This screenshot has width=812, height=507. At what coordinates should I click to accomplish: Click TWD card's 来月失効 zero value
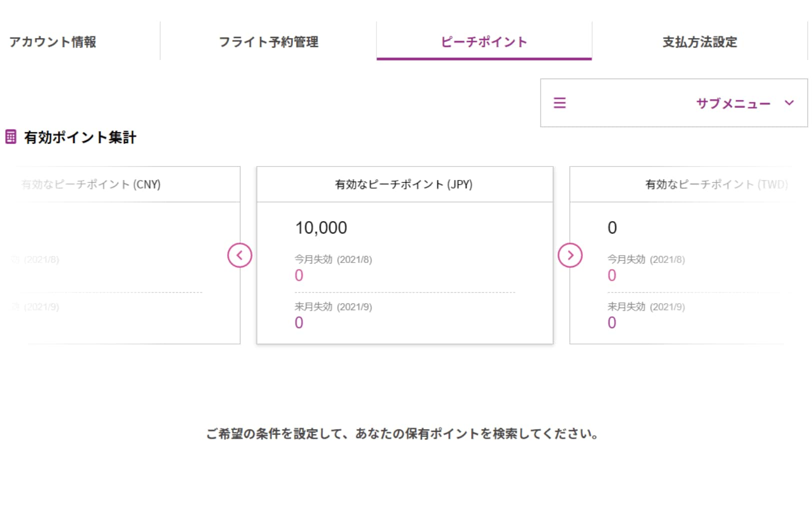coord(612,323)
